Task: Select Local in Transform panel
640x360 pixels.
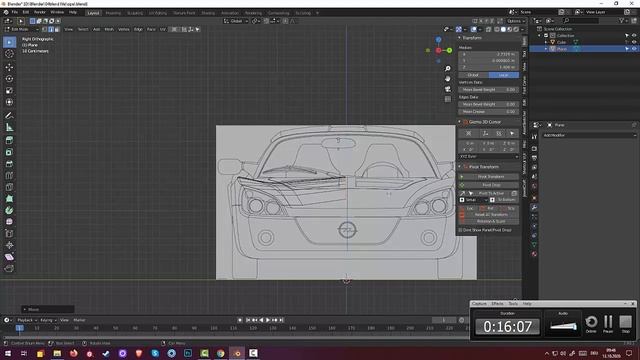Action: click(504, 75)
